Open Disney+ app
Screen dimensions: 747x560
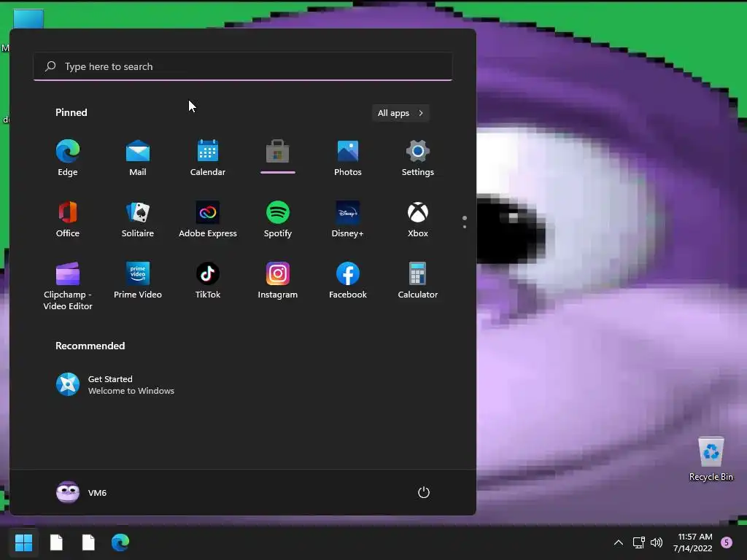(x=348, y=219)
